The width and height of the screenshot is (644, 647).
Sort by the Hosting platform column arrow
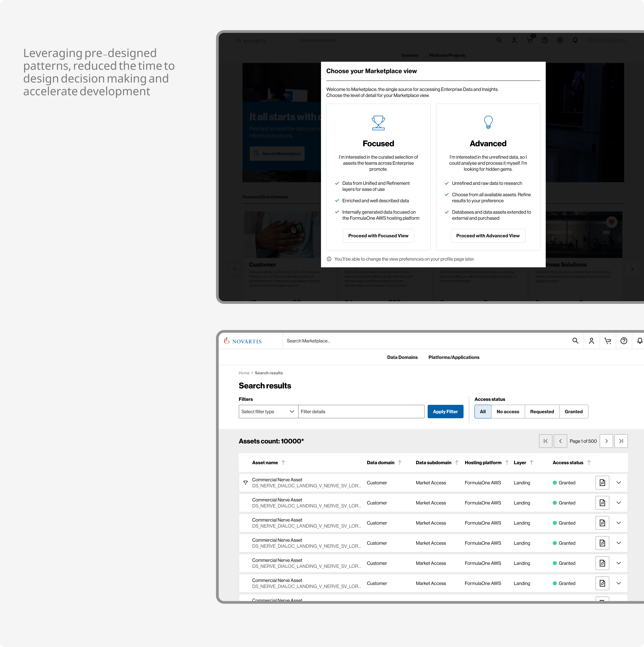click(x=507, y=463)
